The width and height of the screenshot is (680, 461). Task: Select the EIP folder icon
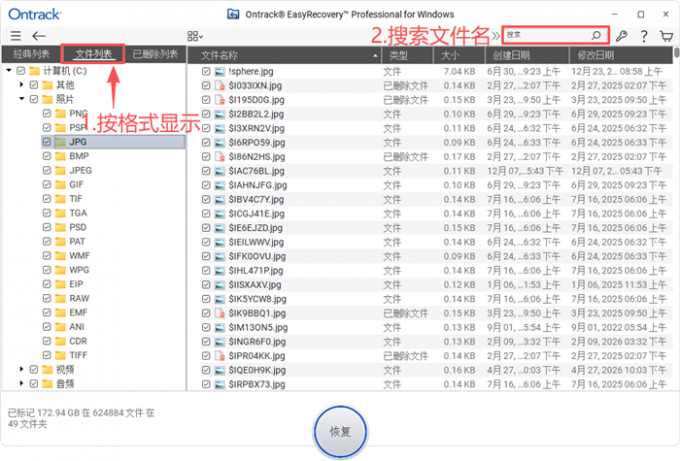60,284
